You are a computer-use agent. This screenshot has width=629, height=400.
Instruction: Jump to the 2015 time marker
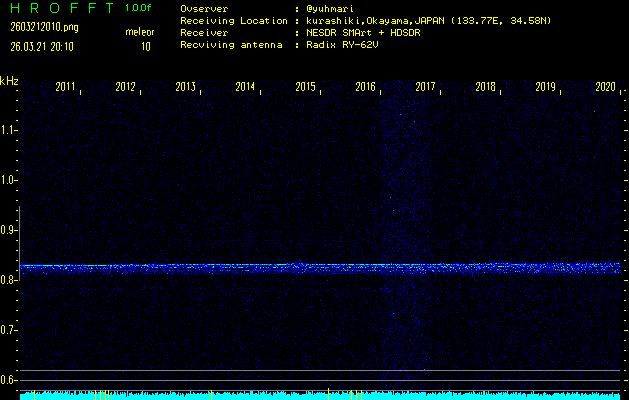tap(306, 88)
